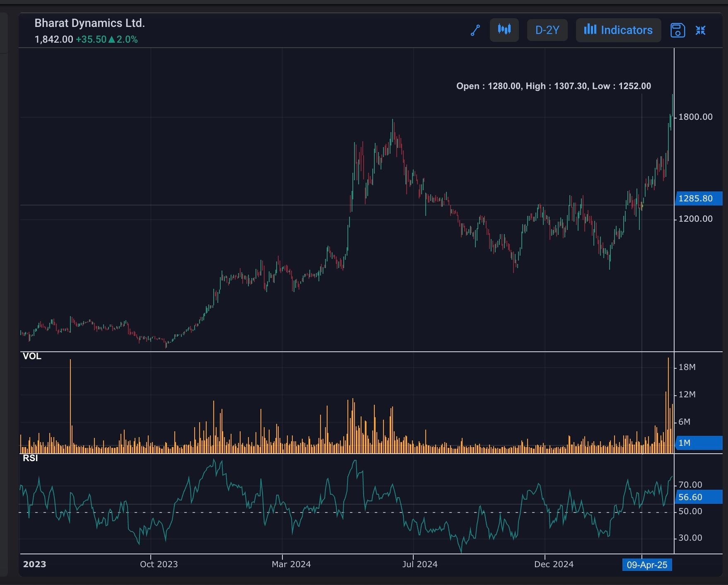
Task: Select the 6M volume axis label
Action: pos(685,422)
